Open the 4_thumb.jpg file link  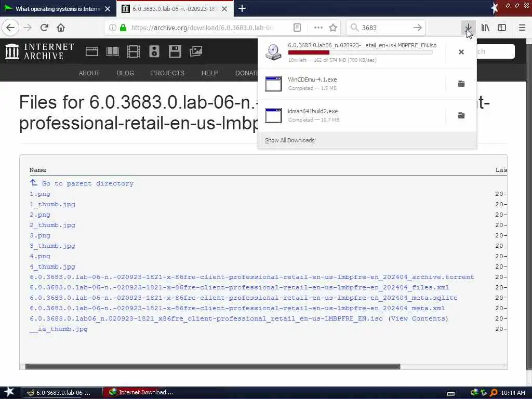pos(52,267)
